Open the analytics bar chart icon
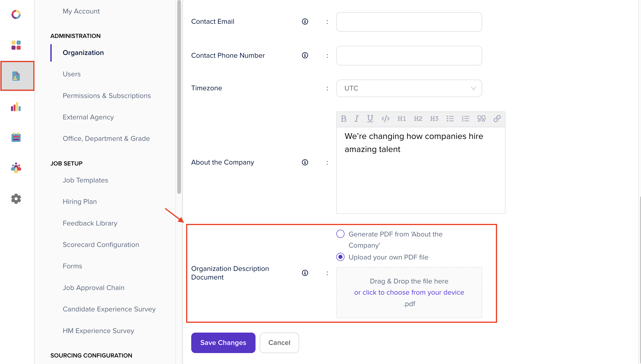The width and height of the screenshot is (641, 364). pos(16,107)
